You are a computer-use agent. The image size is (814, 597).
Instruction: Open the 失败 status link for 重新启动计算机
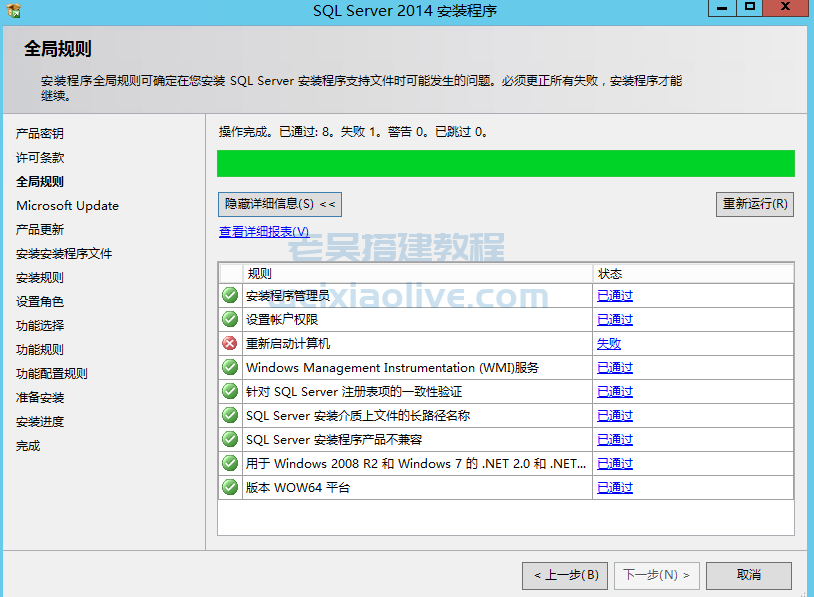coord(608,343)
